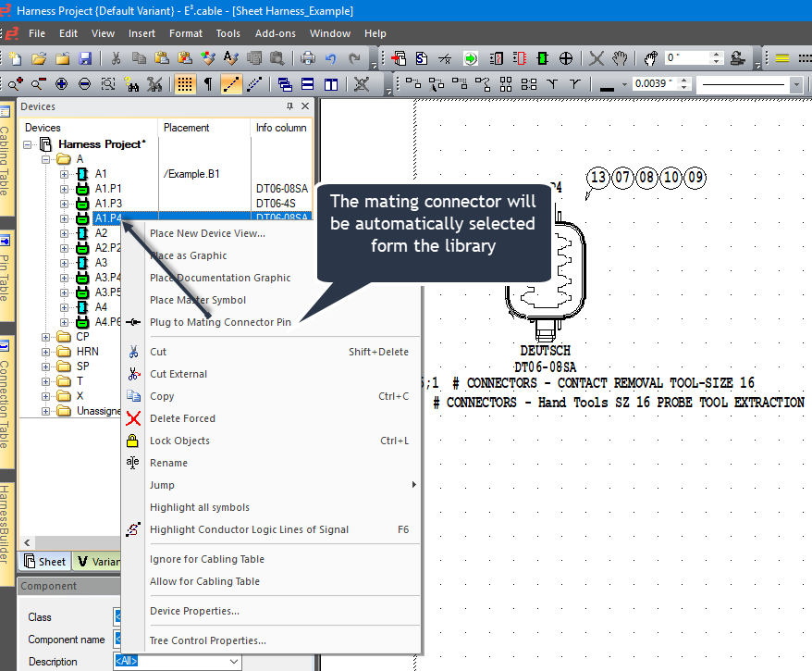This screenshot has width=812, height=671.
Task: Open the line style dropdown
Action: pos(796,84)
